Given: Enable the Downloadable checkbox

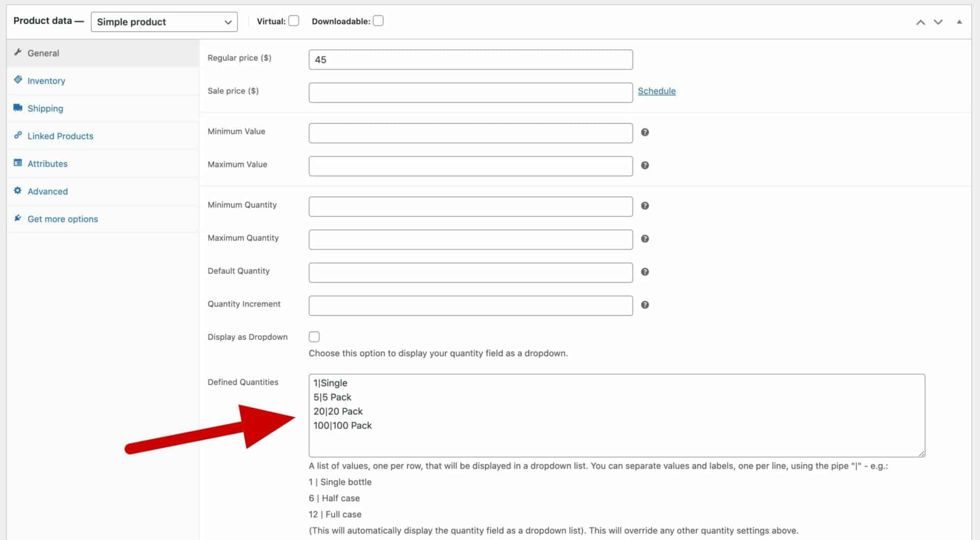Looking at the screenshot, I should pos(378,21).
